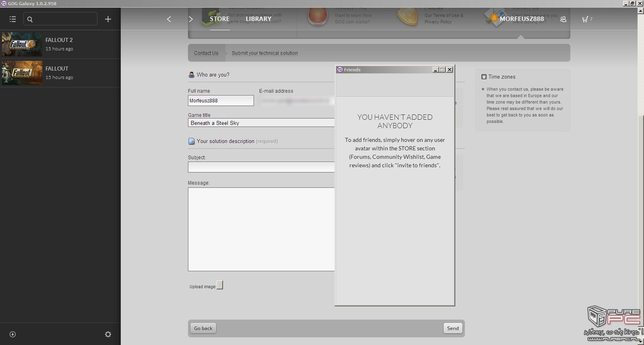This screenshot has height=345, width=644.
Task: Open the settings gear icon
Action: point(108,334)
